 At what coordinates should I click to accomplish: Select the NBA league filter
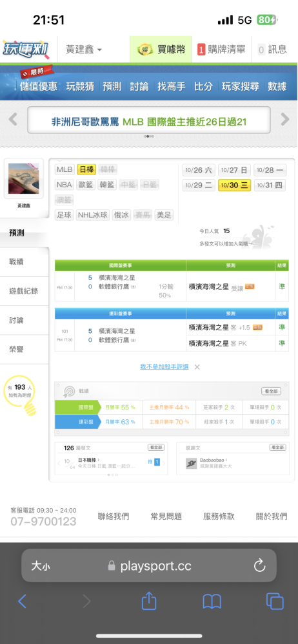pyautogui.click(x=65, y=184)
